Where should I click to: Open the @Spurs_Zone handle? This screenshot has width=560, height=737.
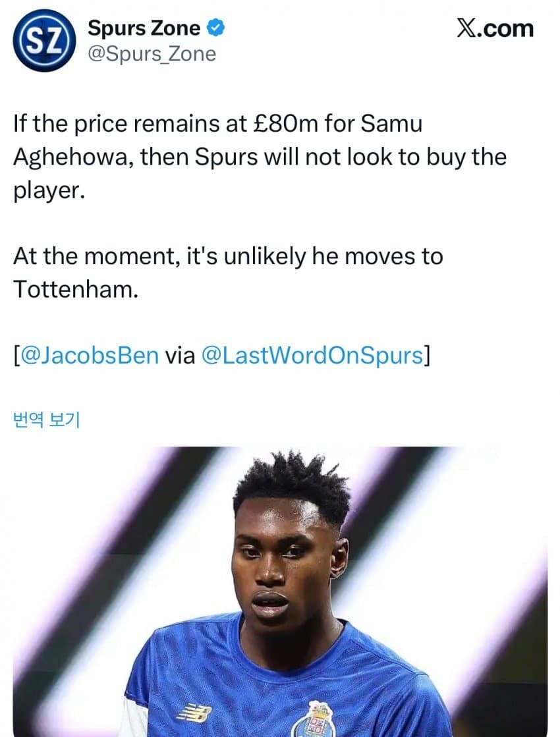click(x=152, y=54)
